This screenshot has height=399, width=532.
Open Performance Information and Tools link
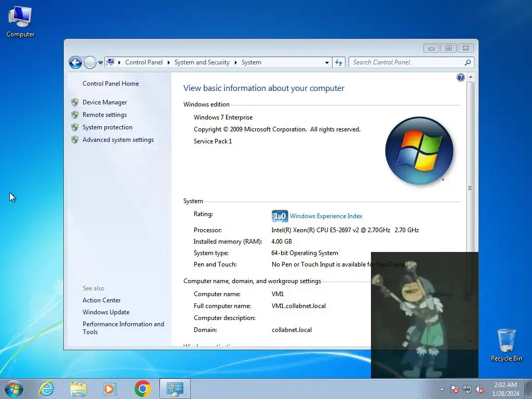pyautogui.click(x=123, y=328)
